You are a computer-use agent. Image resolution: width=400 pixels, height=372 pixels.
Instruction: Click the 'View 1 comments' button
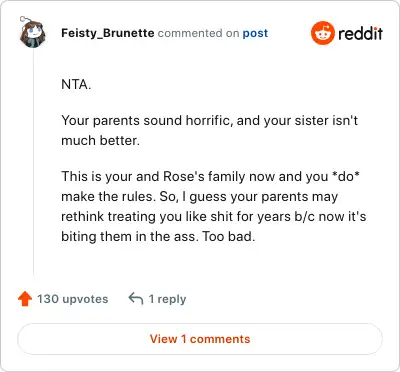[200, 339]
